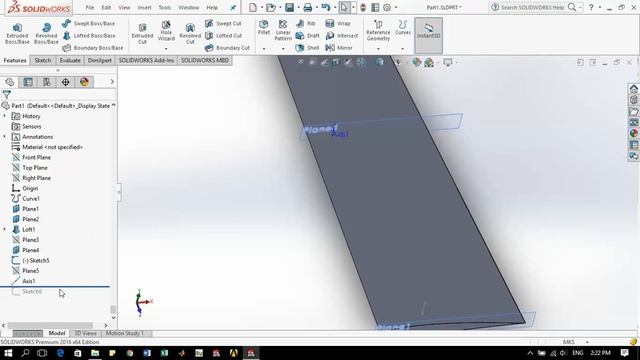Click the Print icon in toolbar
The image size is (640, 360).
308,7
